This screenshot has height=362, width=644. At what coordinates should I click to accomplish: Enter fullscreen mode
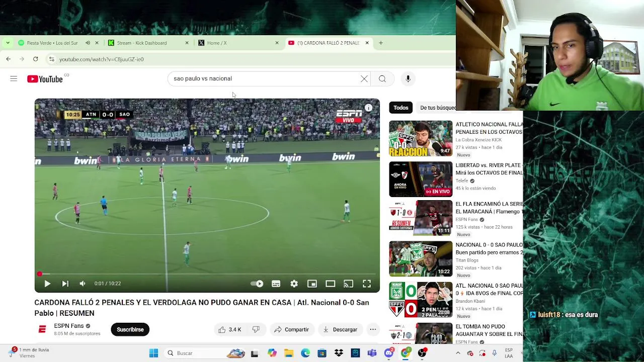click(x=367, y=284)
